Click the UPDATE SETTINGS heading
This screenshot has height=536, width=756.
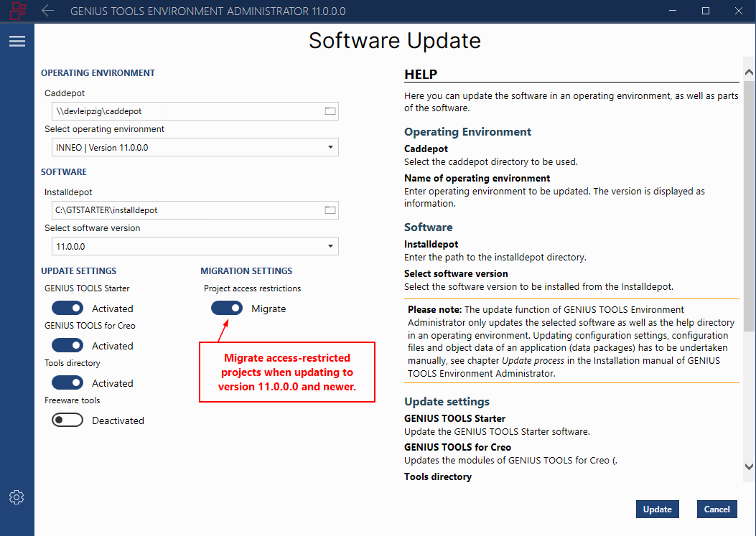click(x=78, y=271)
